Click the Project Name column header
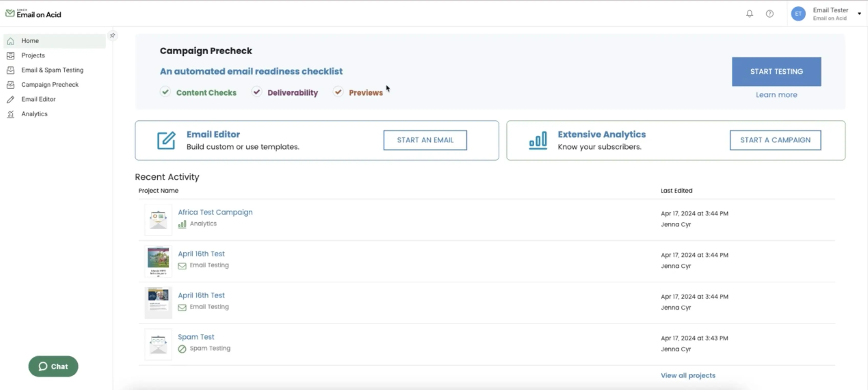 pyautogui.click(x=158, y=191)
